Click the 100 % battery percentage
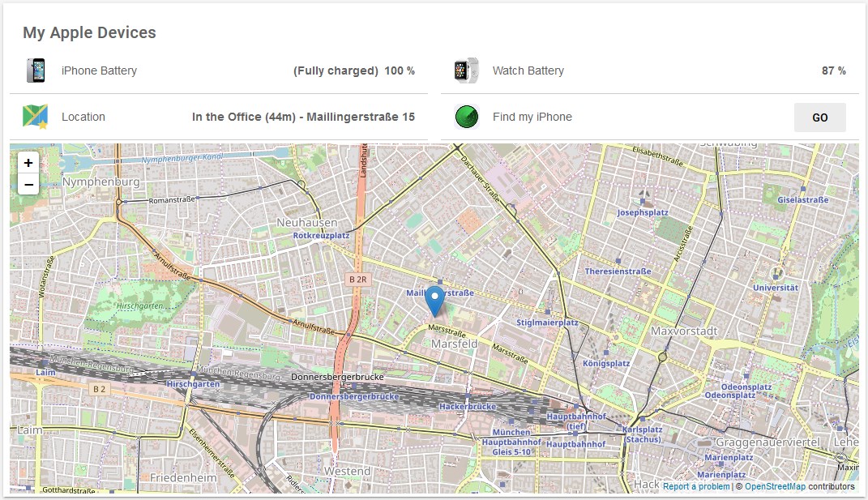Screen dimensions: 868x500 tap(402, 71)
